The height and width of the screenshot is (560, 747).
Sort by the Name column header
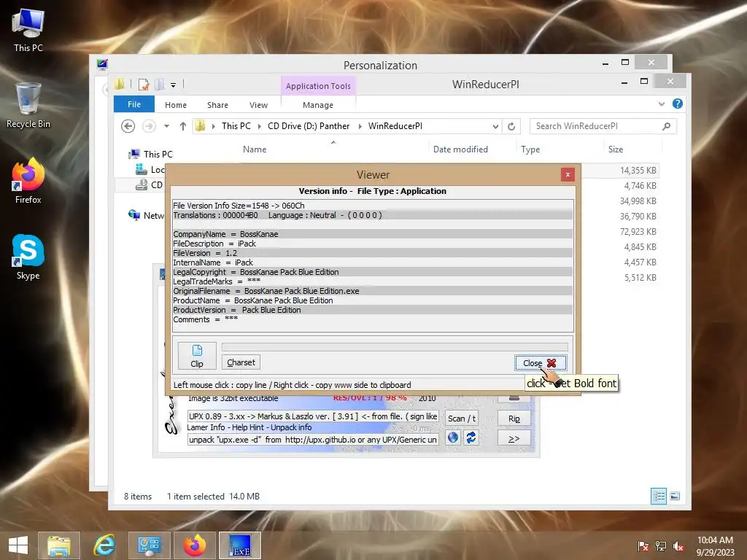(255, 149)
